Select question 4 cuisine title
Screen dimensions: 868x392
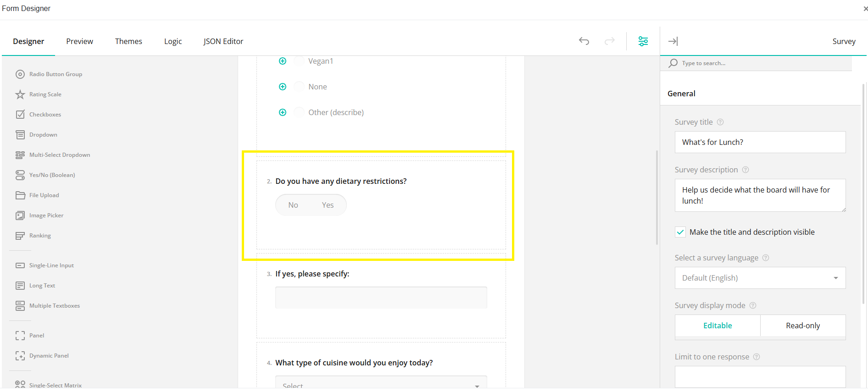(x=354, y=363)
